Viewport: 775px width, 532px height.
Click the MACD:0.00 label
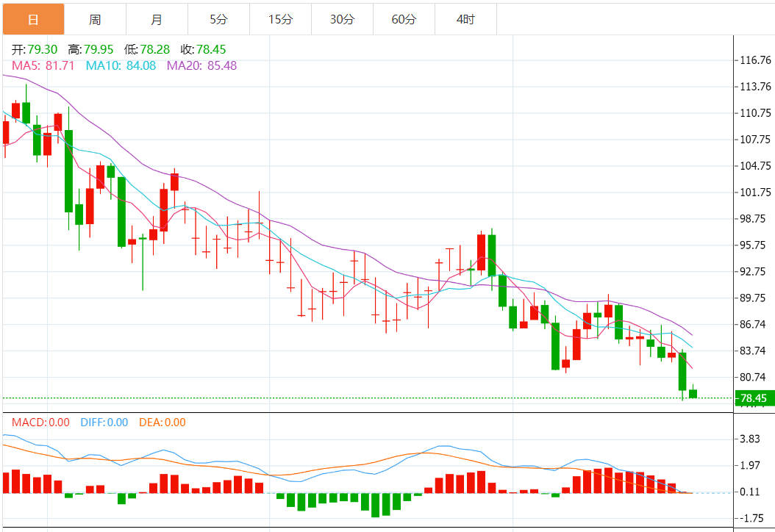[40, 423]
